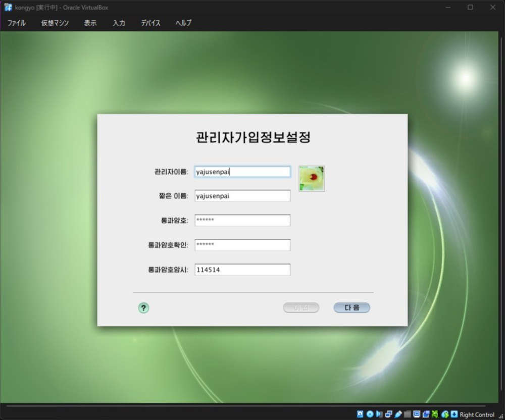This screenshot has width=505, height=420.
Task: Click the optical disc status icon
Action: pyautogui.click(x=370, y=414)
